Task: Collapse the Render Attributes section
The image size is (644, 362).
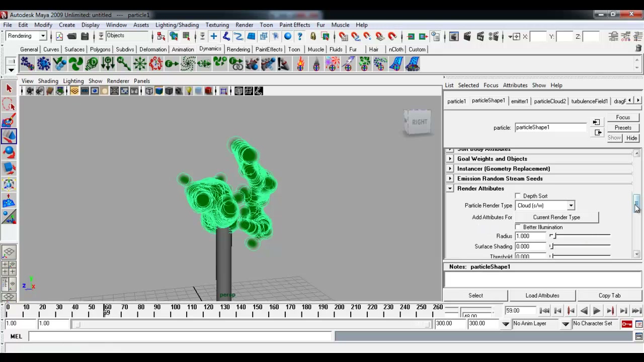Action: pyautogui.click(x=450, y=189)
